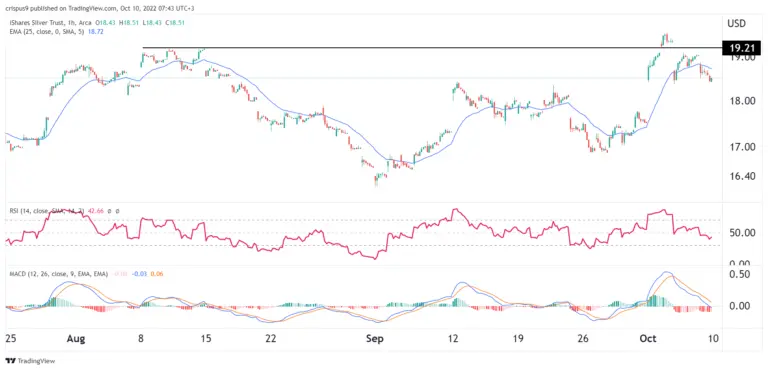Click the '12' date axis label
The image size is (768, 370).
tap(453, 338)
